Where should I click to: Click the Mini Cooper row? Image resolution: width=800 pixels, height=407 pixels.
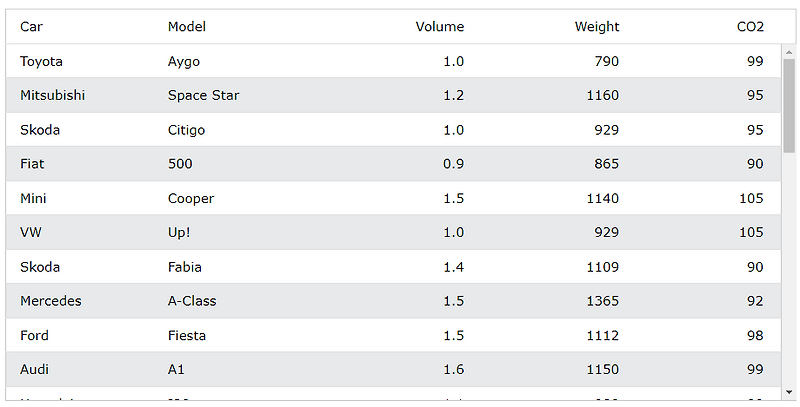click(393, 198)
